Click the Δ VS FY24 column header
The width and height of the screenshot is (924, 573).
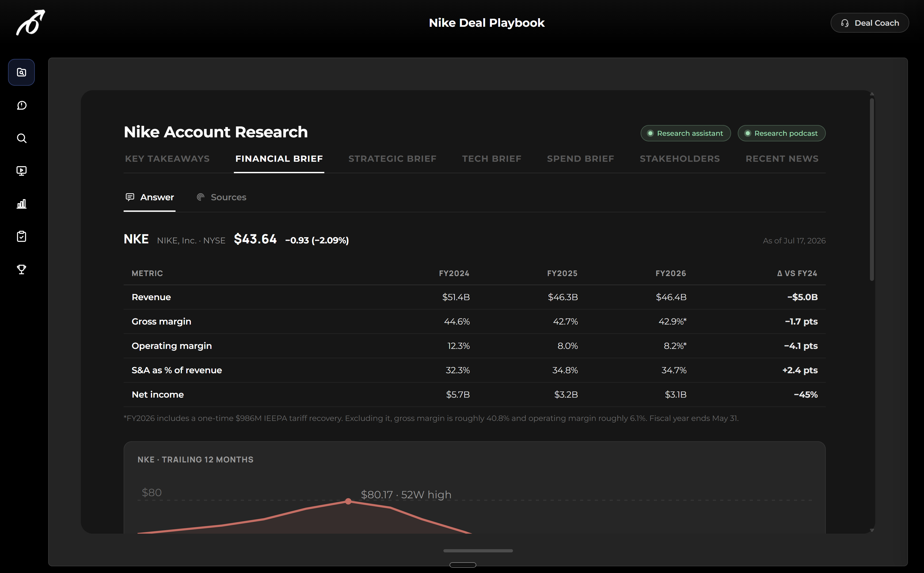tap(797, 273)
